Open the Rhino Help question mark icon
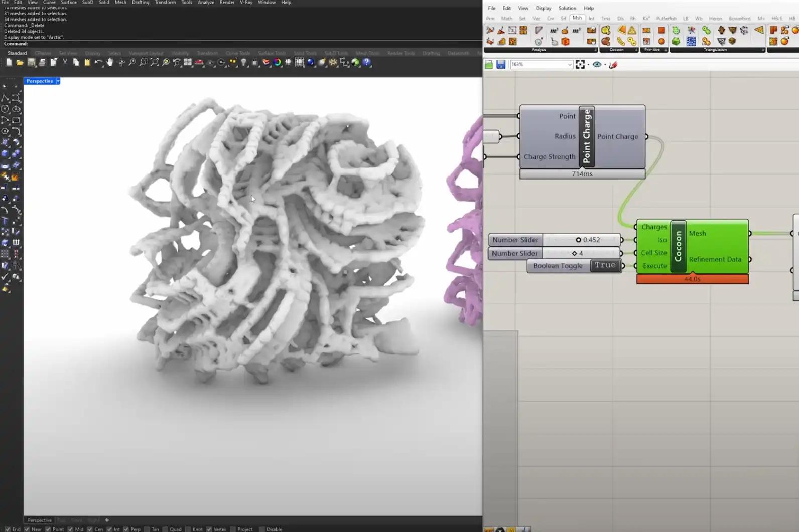Image resolution: width=799 pixels, height=532 pixels. (367, 63)
